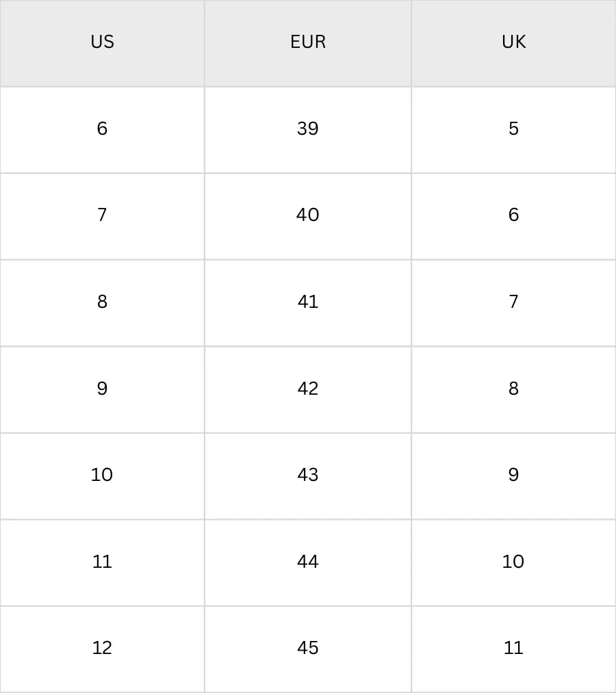Image resolution: width=616 pixels, height=693 pixels.
Task: Select US size 7 cell
Action: point(102,215)
